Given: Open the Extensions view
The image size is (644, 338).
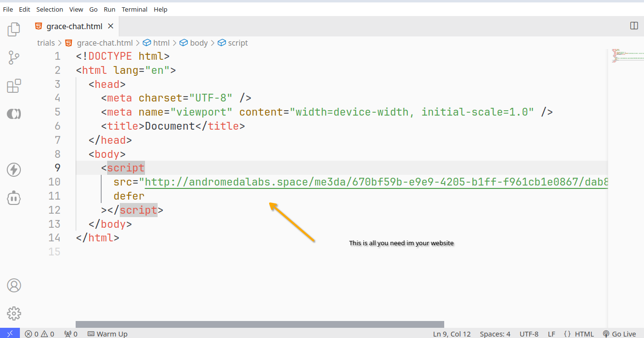Looking at the screenshot, I should [x=14, y=86].
